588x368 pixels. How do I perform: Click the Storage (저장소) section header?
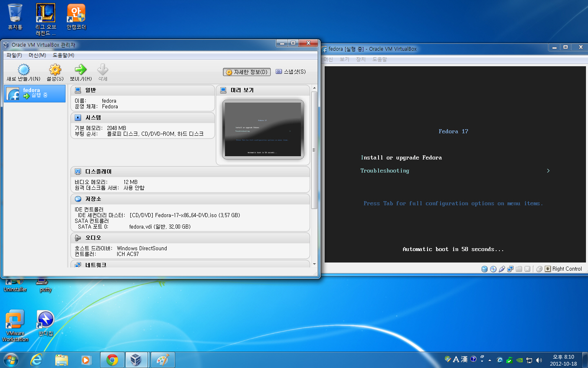tap(190, 199)
